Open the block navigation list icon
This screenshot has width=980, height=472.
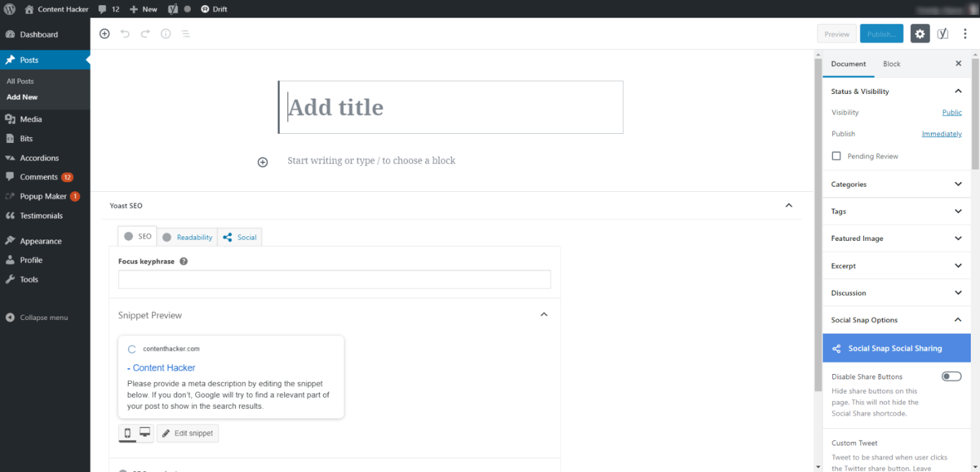pyautogui.click(x=186, y=34)
